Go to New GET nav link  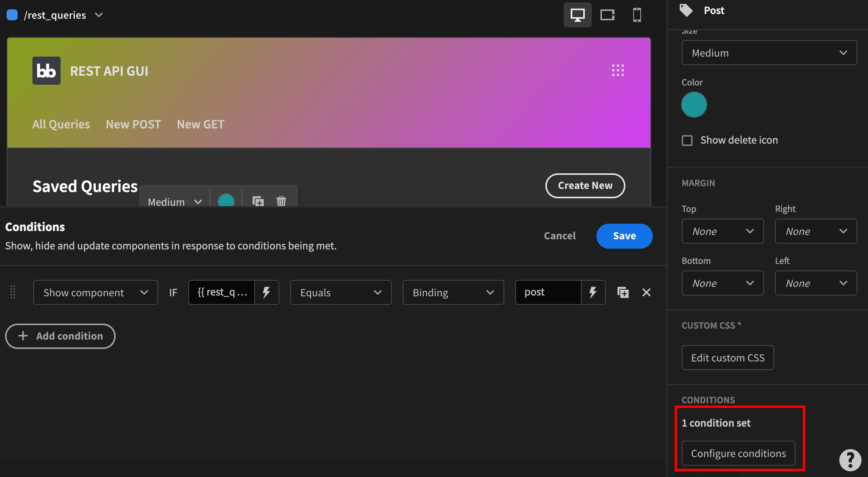click(x=200, y=124)
